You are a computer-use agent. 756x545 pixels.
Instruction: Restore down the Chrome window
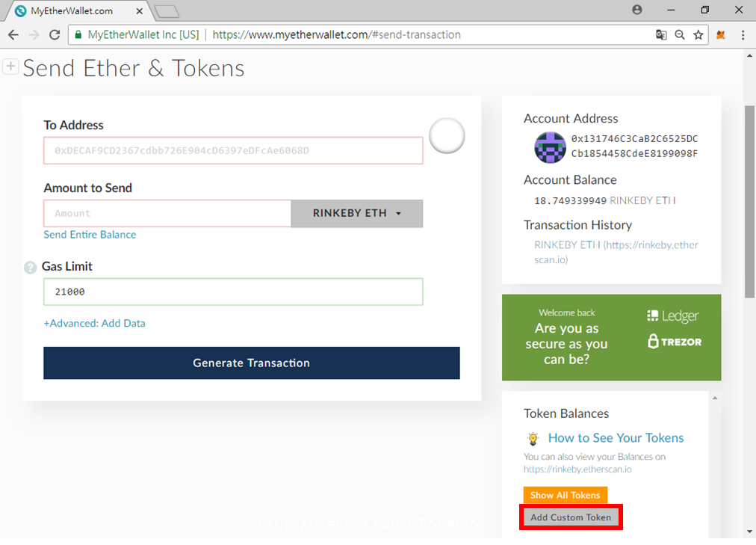coord(705,10)
